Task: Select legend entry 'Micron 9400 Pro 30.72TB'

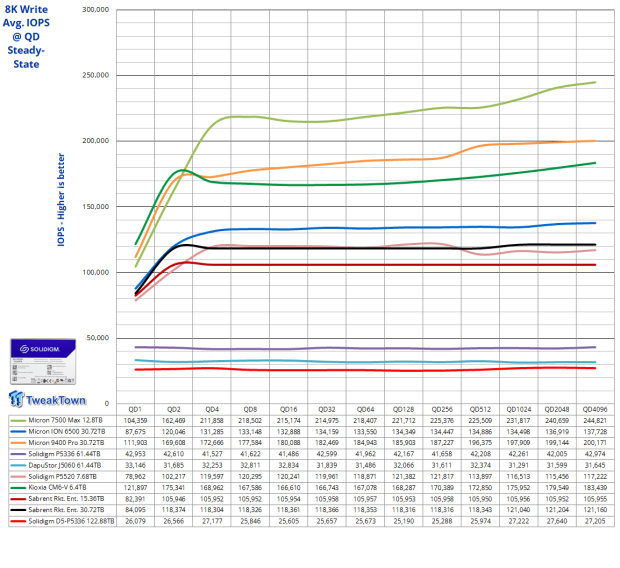Action: point(66,443)
